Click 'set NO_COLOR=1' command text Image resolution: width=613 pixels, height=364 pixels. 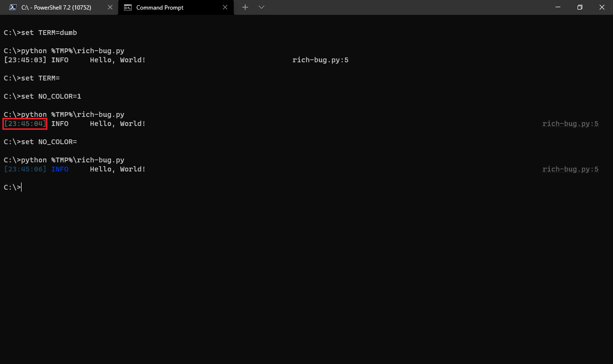coord(51,96)
